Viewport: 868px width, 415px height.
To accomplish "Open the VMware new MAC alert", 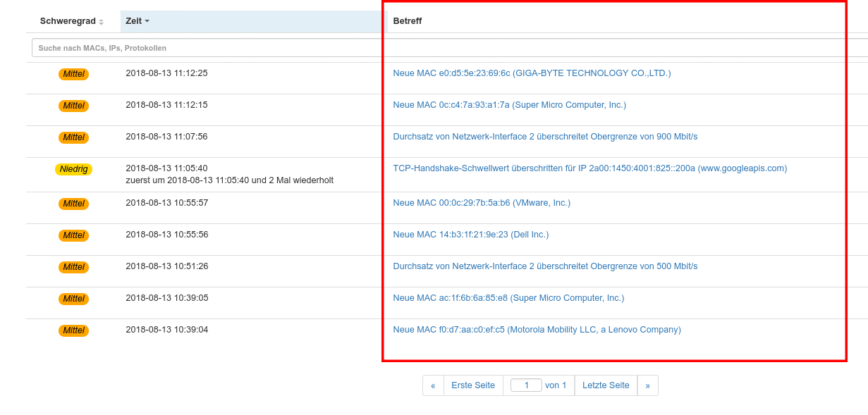I will click(482, 203).
